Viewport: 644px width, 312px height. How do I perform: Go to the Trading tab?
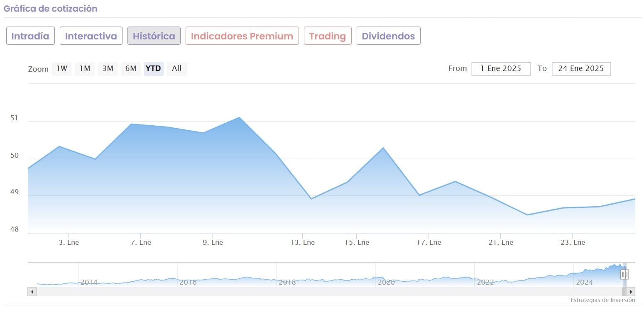click(328, 36)
